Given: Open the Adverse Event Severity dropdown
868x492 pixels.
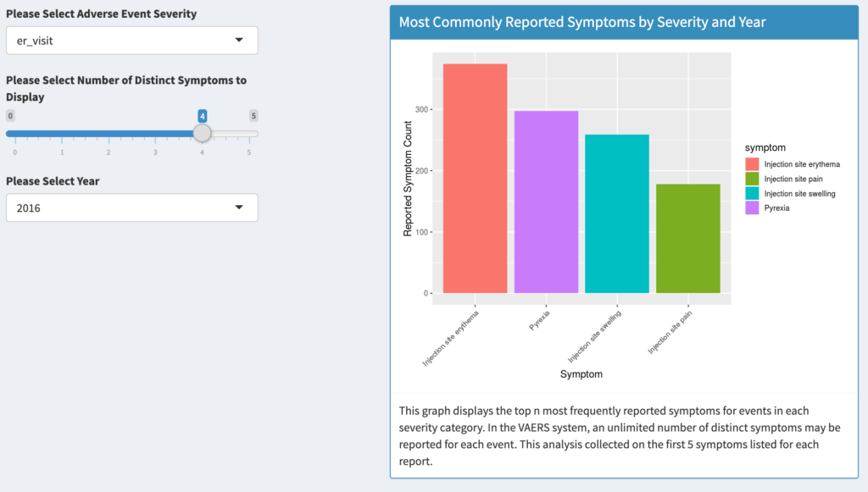Looking at the screenshot, I should tap(131, 40).
